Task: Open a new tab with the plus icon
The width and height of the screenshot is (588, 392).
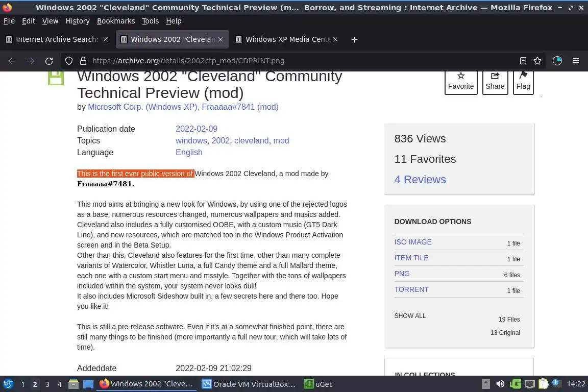Action: click(x=354, y=39)
